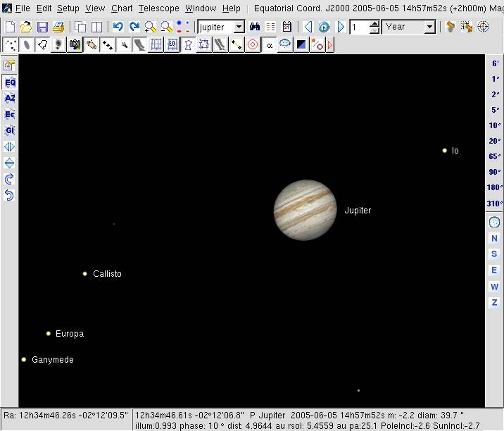The height and width of the screenshot is (431, 504).
Task: Toggle night vision black-blue mode
Action: (x=301, y=45)
